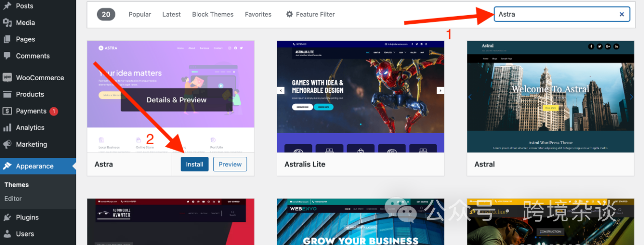Click the Users person icon

click(x=8, y=234)
